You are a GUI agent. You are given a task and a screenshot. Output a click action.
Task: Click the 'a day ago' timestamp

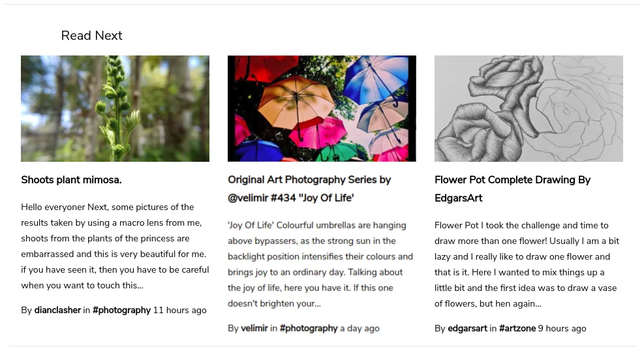click(x=360, y=328)
